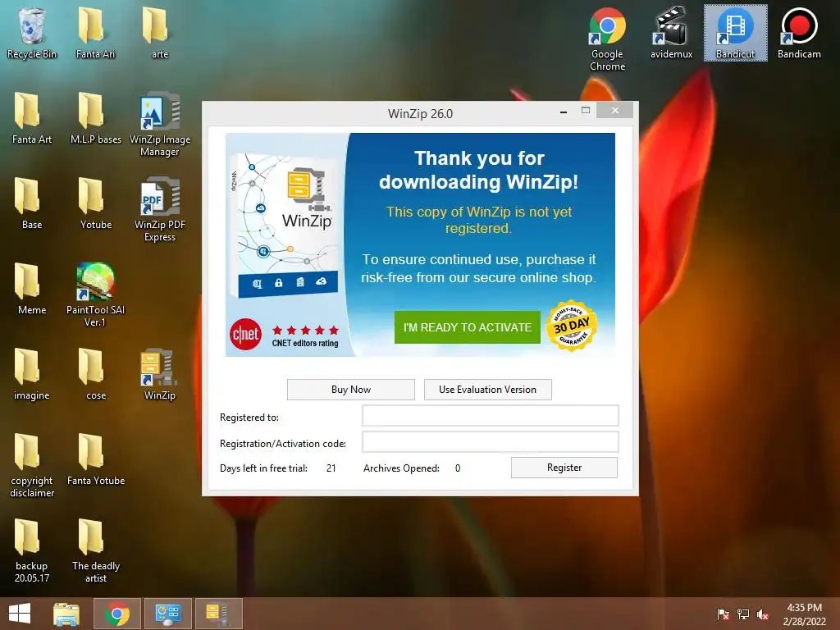Click the Register button
The image size is (840, 630).
pos(564,468)
